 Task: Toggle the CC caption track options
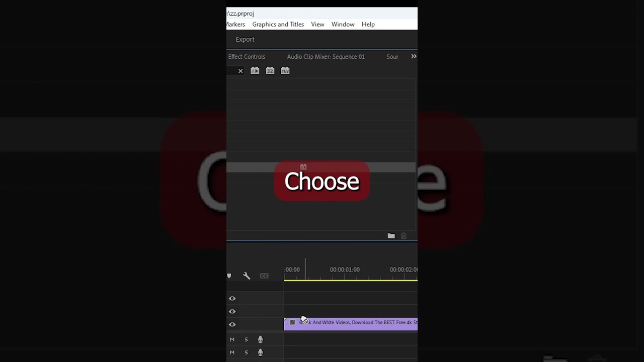coord(264,276)
